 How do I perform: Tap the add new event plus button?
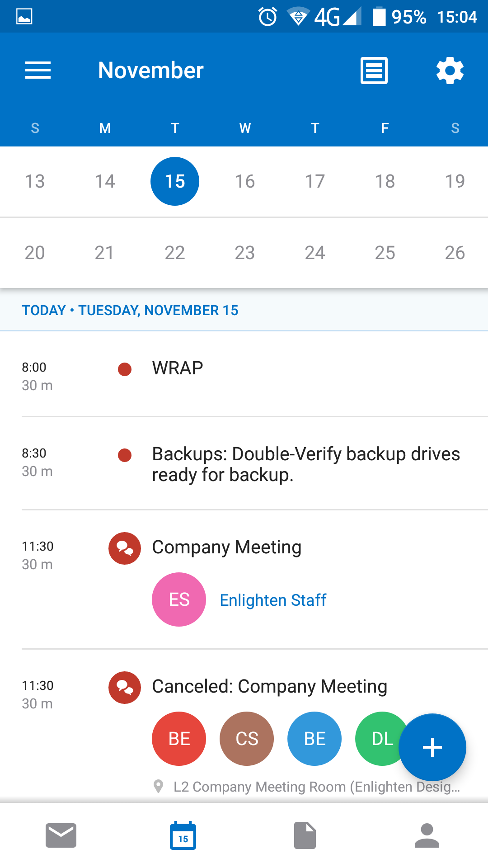pos(432,747)
